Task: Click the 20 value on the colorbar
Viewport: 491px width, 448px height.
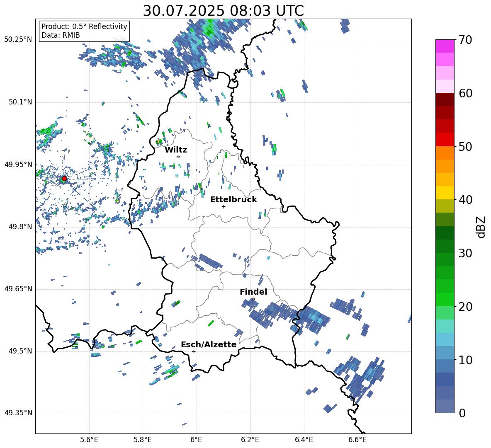Action: click(465, 307)
